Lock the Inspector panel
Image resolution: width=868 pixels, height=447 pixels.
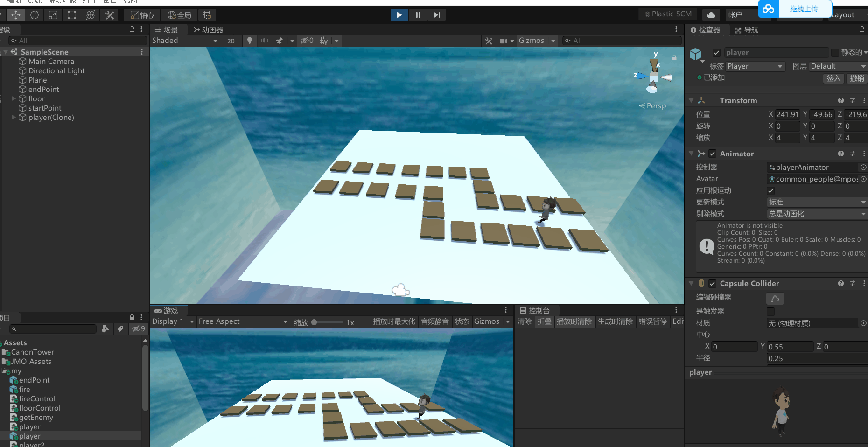point(861,29)
